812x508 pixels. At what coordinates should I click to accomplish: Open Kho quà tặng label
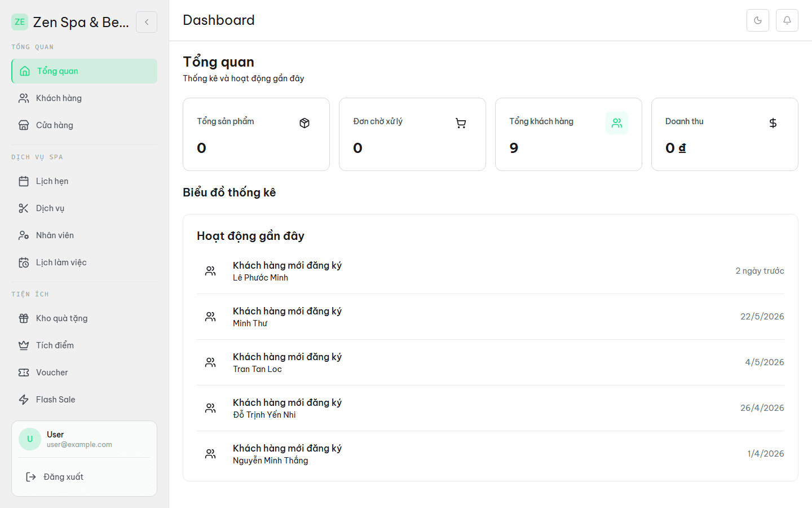(62, 318)
